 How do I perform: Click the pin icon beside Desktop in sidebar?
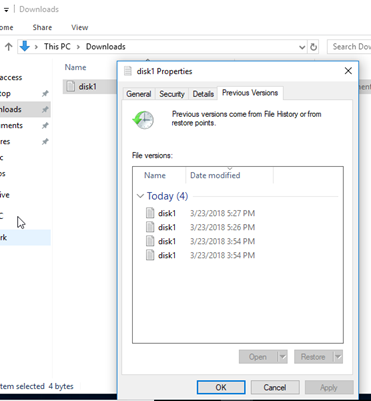coord(45,94)
